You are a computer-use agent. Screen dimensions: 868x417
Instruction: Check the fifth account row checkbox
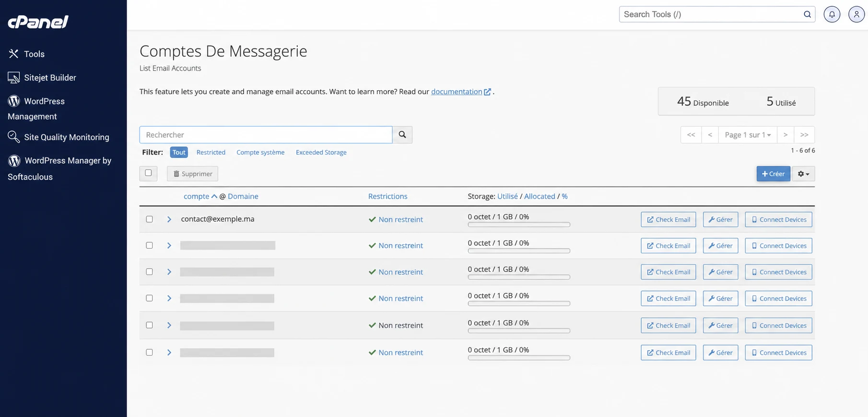pos(150,325)
